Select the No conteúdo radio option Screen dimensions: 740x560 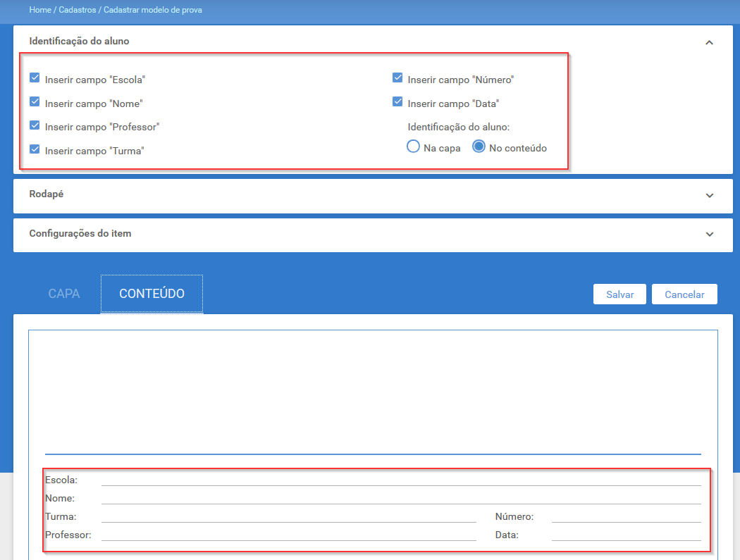479,147
